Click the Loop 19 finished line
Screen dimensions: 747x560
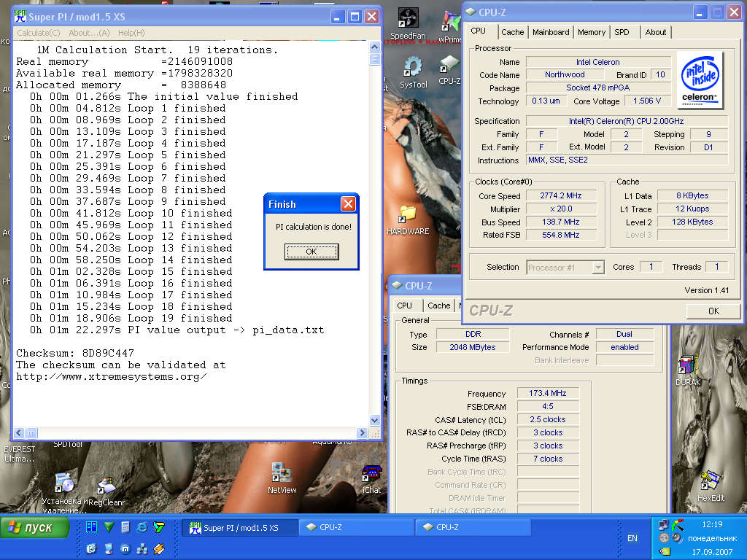pyautogui.click(x=131, y=318)
